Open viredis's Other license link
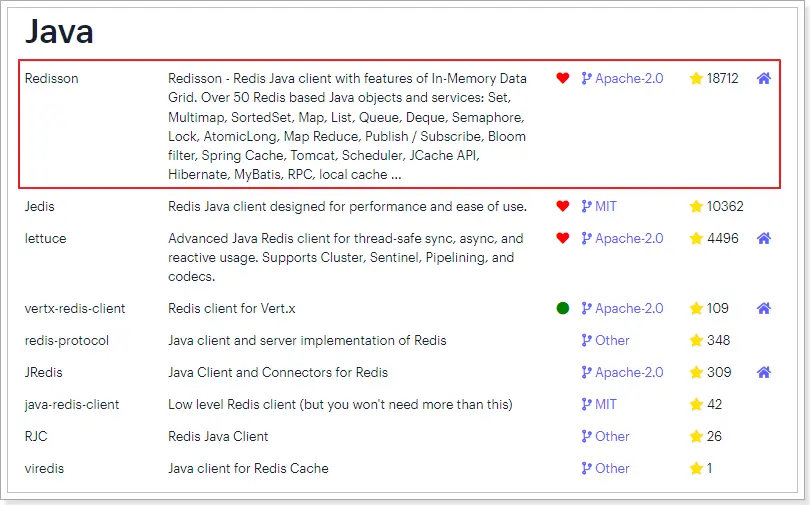 605,468
